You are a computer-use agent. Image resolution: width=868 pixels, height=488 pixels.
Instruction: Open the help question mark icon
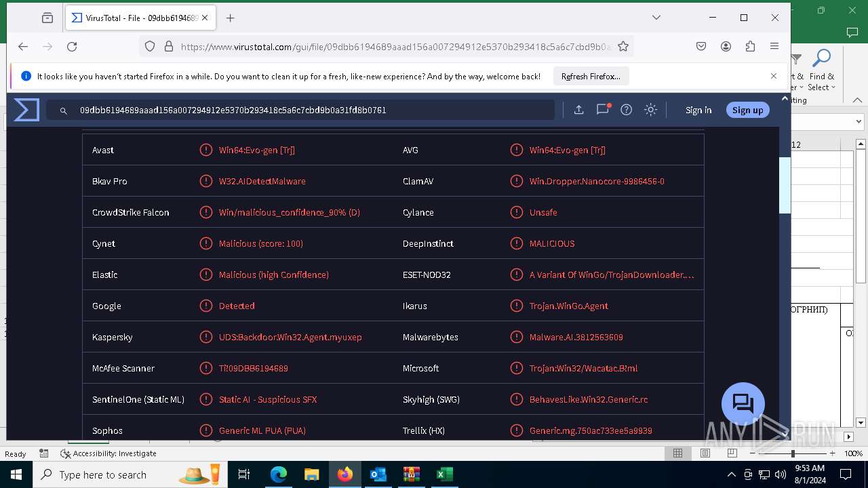point(627,110)
